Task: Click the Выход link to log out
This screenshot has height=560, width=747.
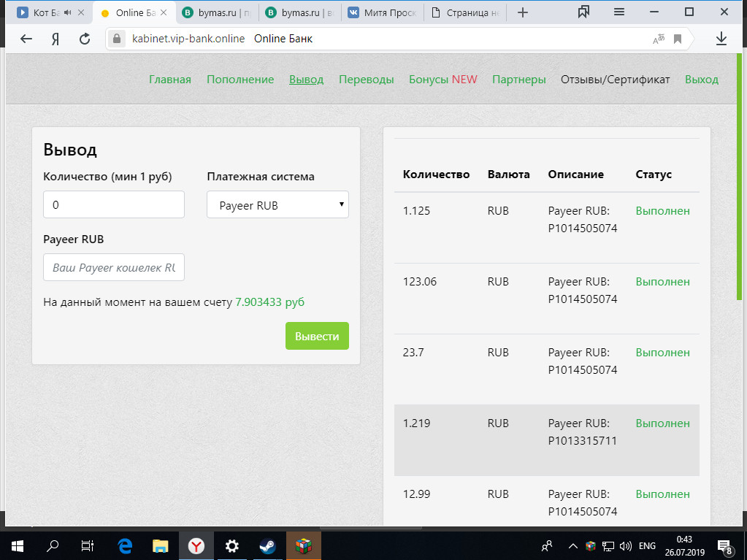Action: point(701,80)
